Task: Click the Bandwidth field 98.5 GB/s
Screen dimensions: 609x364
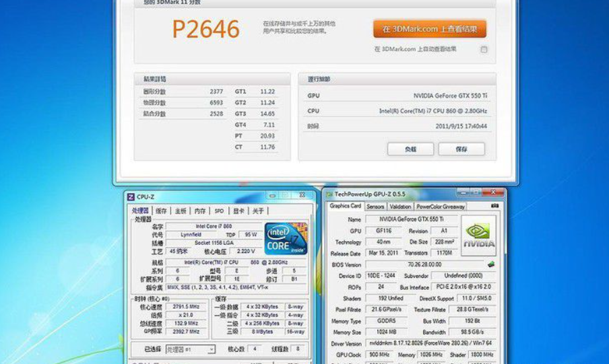Action: (472, 332)
